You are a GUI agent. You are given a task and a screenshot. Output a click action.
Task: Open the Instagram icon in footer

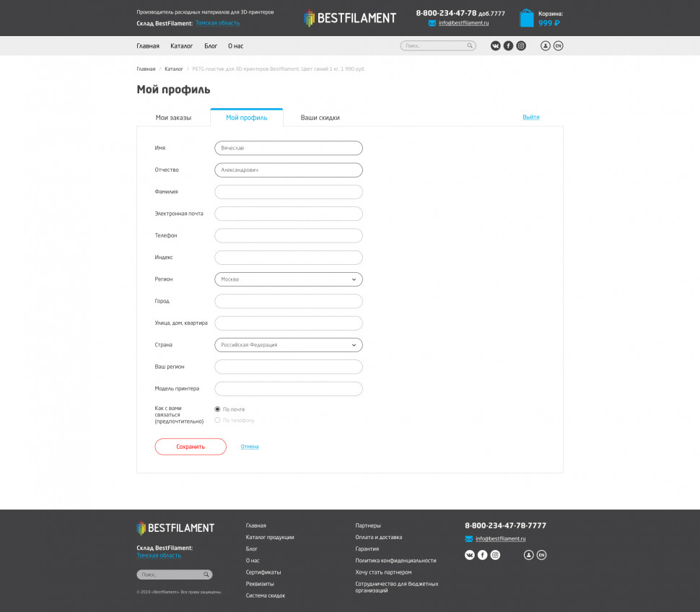coord(496,555)
